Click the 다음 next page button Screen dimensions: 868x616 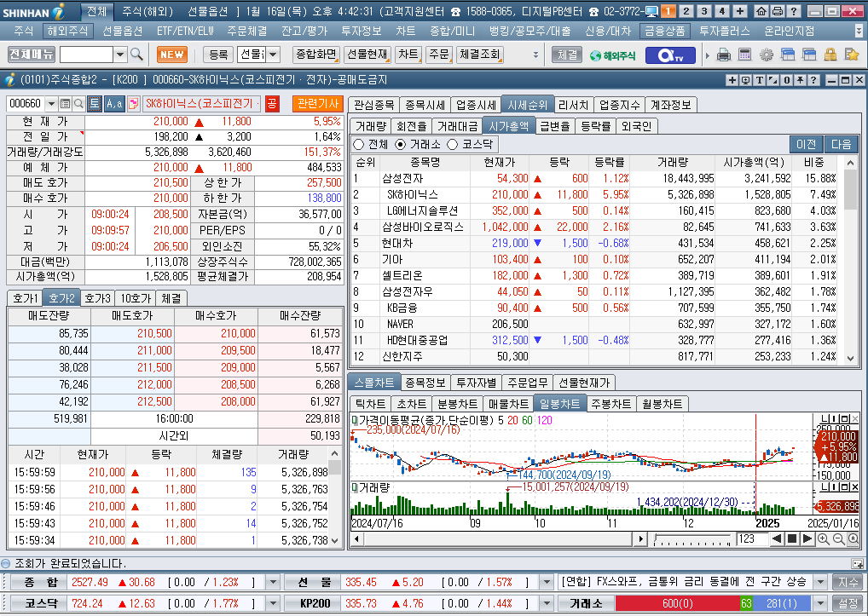tap(841, 144)
